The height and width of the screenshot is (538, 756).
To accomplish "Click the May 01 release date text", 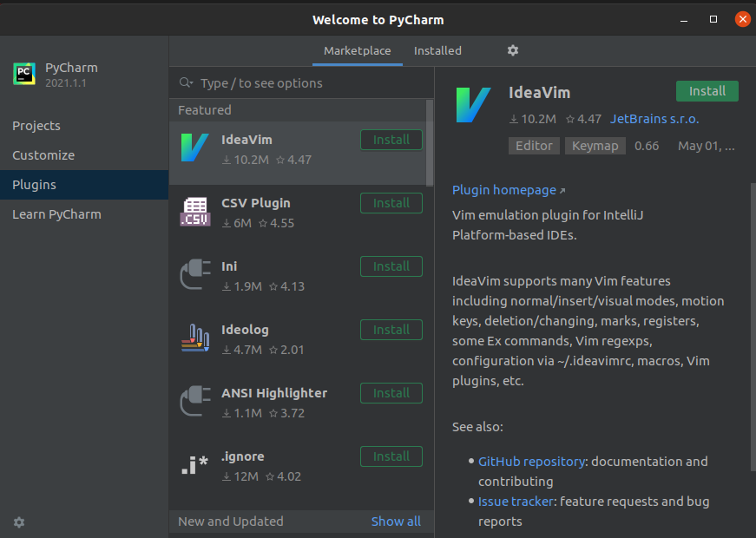I will point(707,146).
